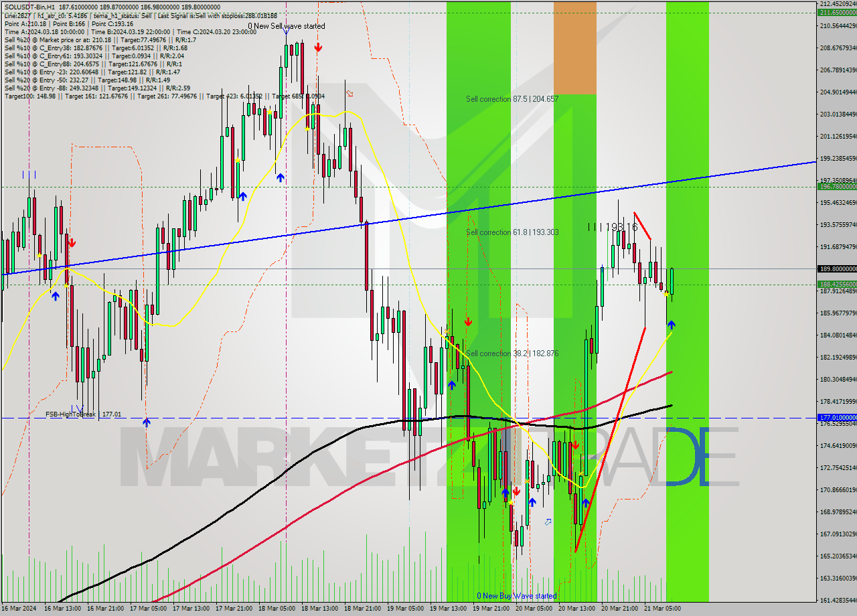
Task: Click the green 188.4255 price tag
Action: (x=837, y=284)
